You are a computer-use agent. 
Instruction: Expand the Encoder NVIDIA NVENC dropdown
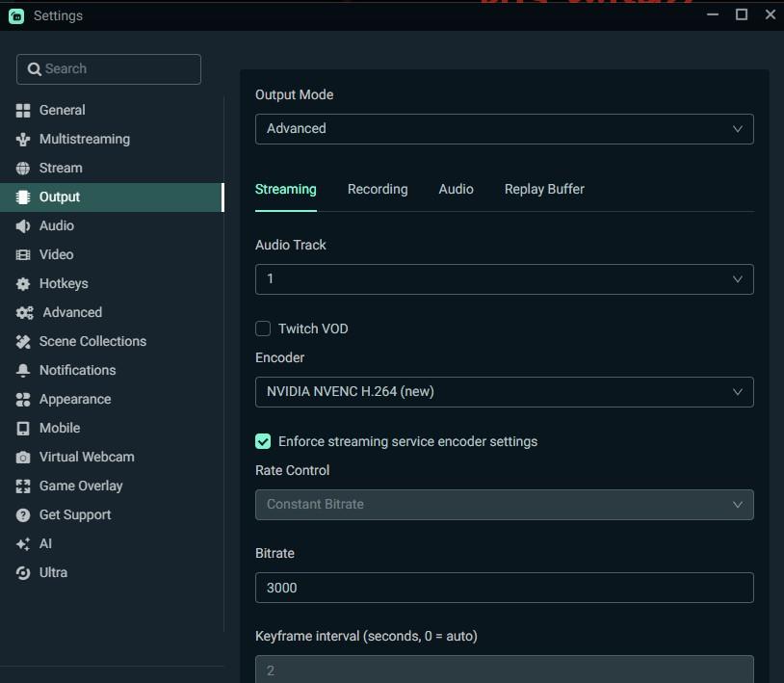[x=504, y=392]
